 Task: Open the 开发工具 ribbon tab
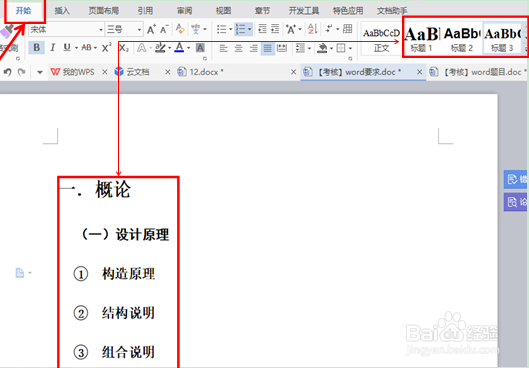[304, 11]
